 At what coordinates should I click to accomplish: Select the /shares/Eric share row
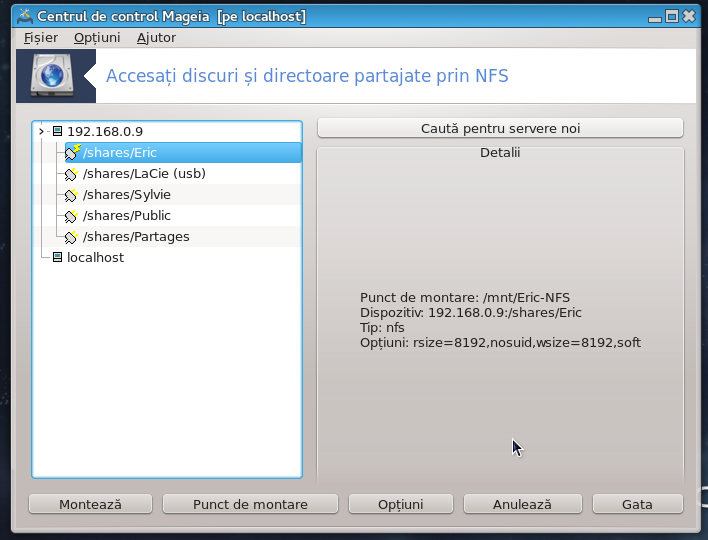click(183, 153)
